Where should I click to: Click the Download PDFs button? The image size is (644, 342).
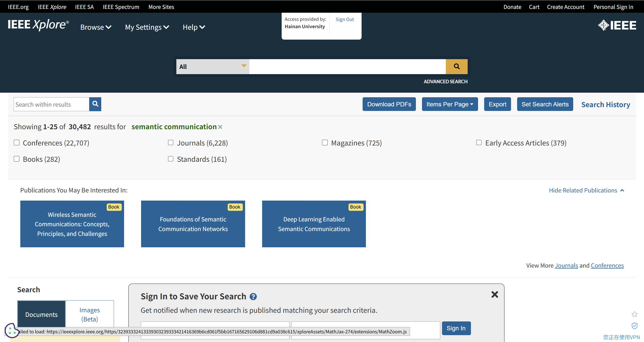click(x=389, y=104)
